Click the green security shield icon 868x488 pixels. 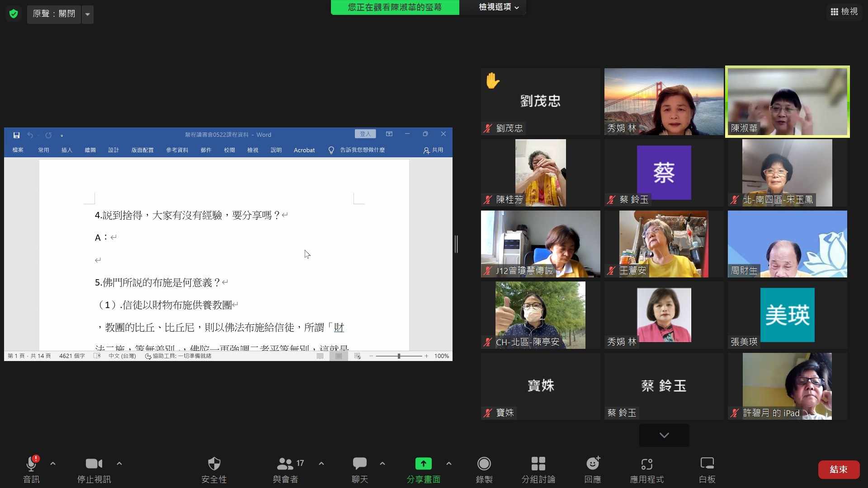click(x=14, y=14)
